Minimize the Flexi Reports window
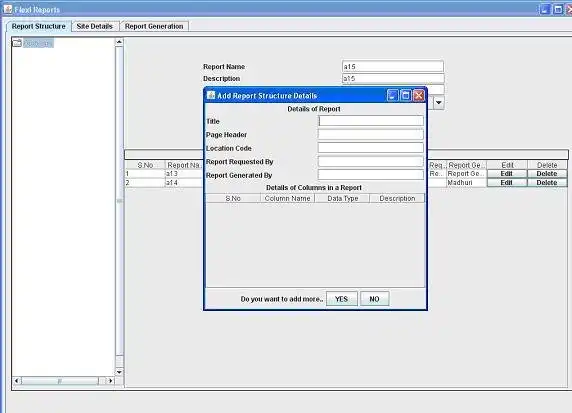572x413 pixels. tap(545, 9)
